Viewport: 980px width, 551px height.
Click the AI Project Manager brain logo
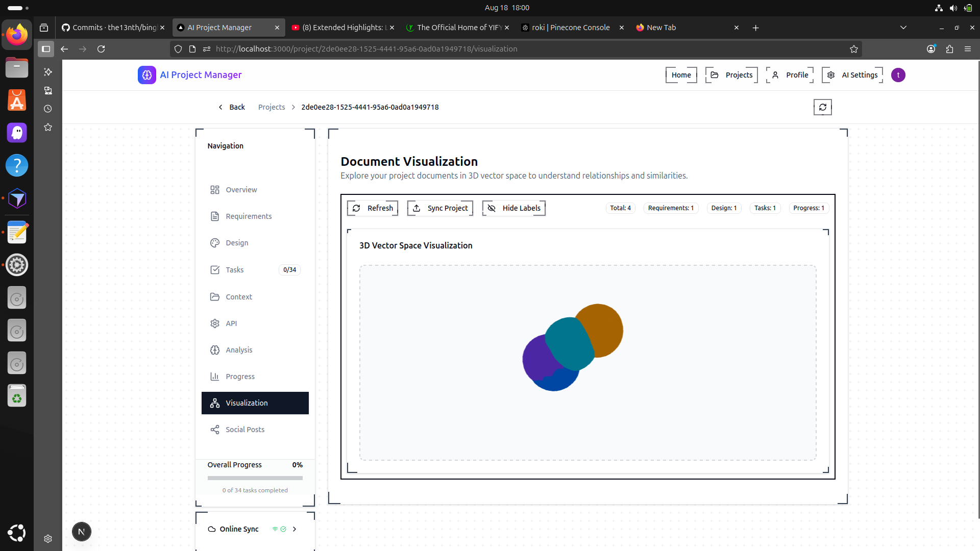(x=146, y=75)
